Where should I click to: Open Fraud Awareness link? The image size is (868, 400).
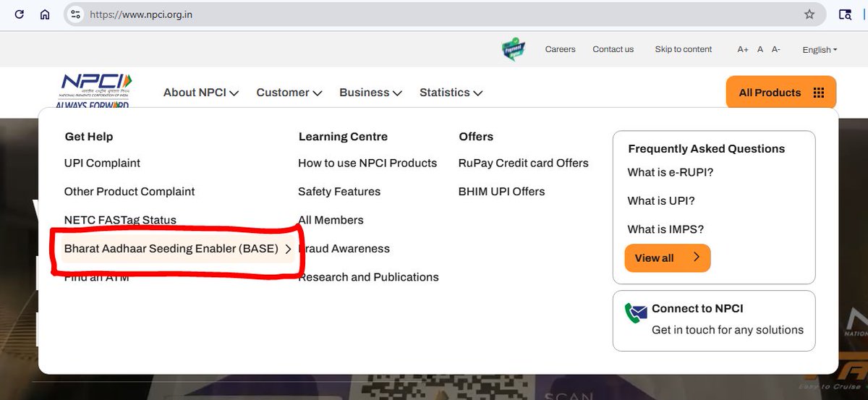(x=344, y=249)
